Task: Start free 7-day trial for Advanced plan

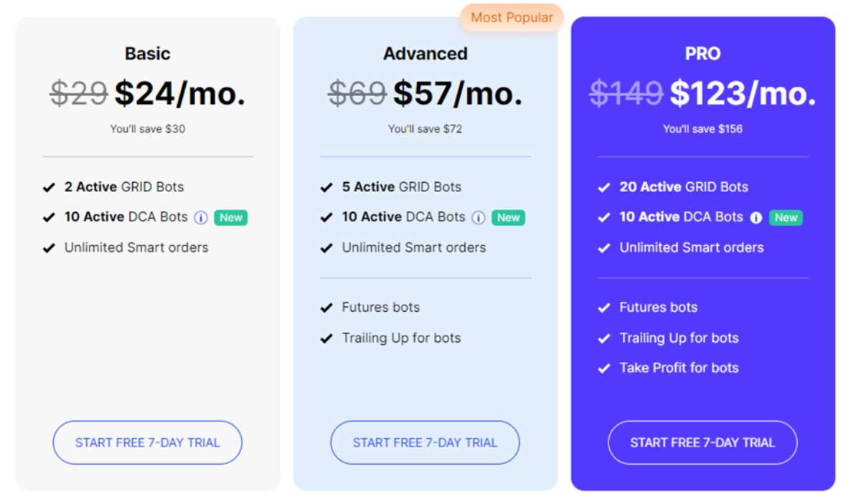Action: click(425, 442)
